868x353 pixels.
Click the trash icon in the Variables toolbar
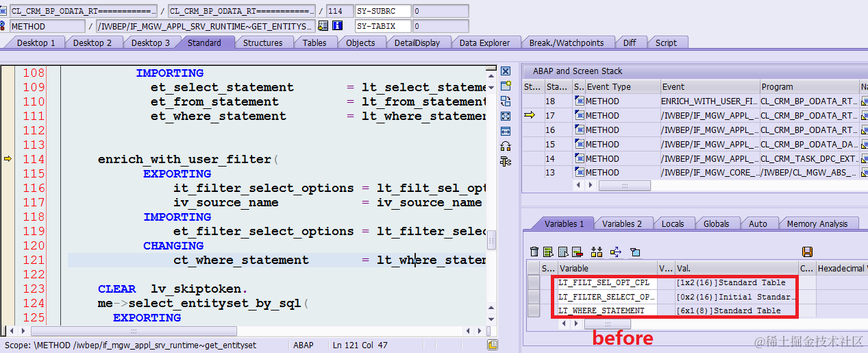534,252
